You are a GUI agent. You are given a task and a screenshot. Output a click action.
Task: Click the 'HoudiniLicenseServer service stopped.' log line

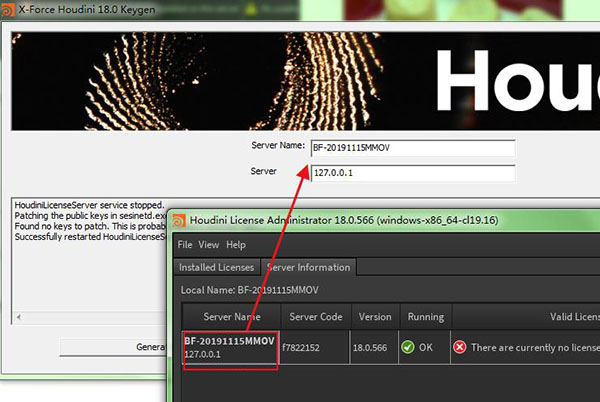[x=89, y=205]
